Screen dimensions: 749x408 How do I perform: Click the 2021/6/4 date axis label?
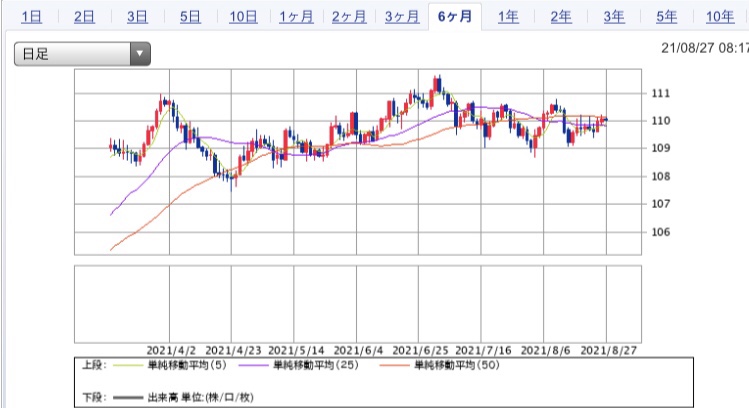(358, 351)
